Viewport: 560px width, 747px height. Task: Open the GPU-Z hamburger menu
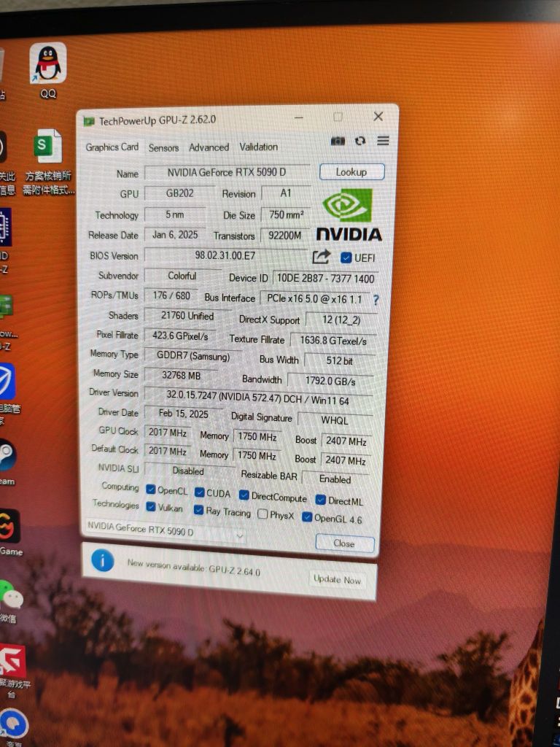click(x=383, y=141)
